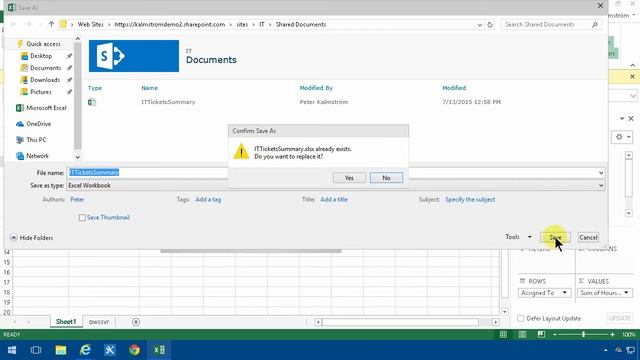
Task: Toggle Defer Layout Update checkbox
Action: click(520, 318)
